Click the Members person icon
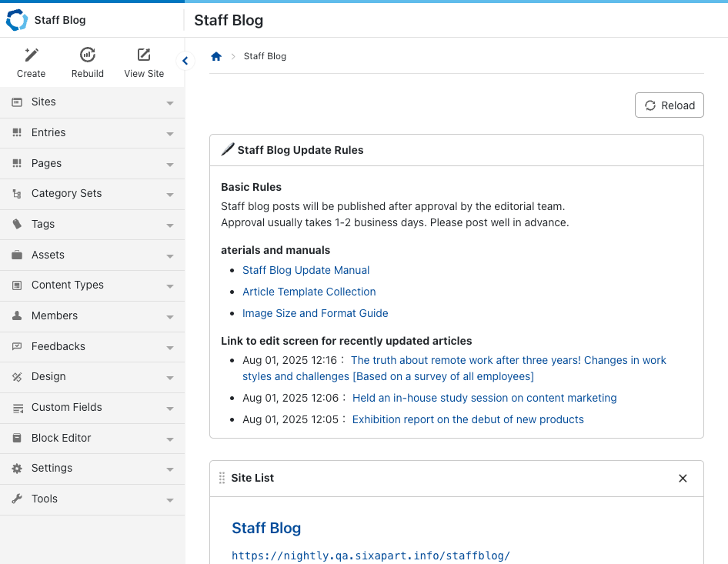The width and height of the screenshot is (728, 564). 17,315
